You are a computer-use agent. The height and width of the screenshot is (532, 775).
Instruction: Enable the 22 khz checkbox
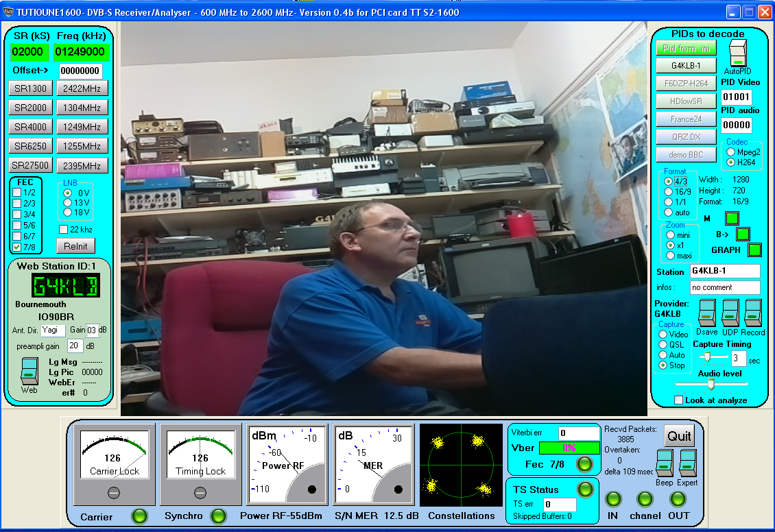[x=64, y=229]
